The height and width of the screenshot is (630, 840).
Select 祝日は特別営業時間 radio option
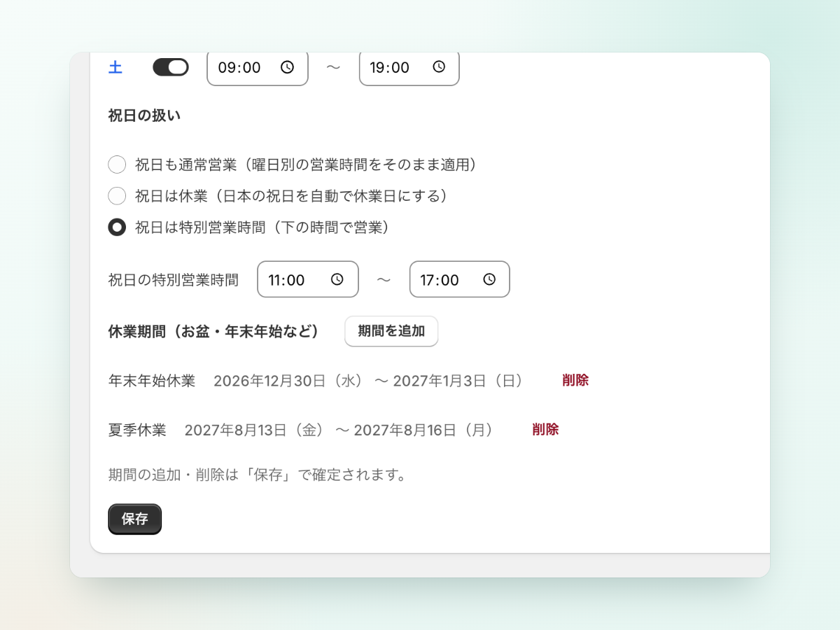click(117, 227)
